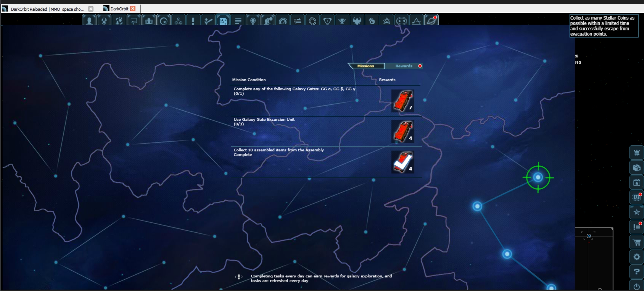Image resolution: width=644 pixels, height=291 pixels.
Task: Open the rocket with up-arrow icon
Action: (208, 20)
